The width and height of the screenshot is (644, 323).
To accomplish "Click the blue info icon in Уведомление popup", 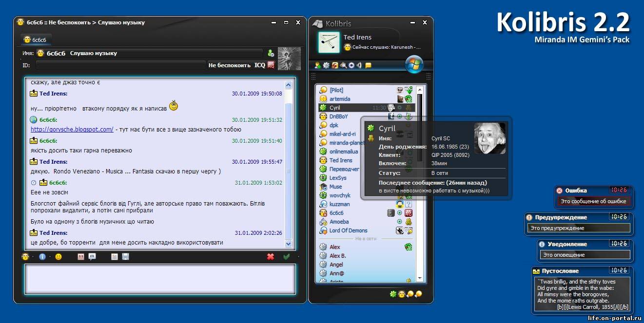I will pyautogui.click(x=542, y=244).
